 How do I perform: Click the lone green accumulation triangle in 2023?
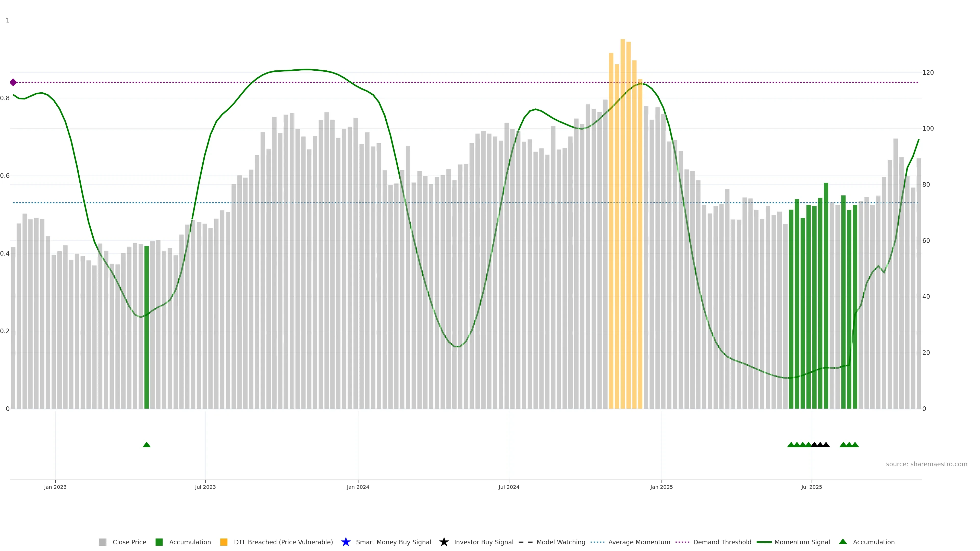point(146,445)
